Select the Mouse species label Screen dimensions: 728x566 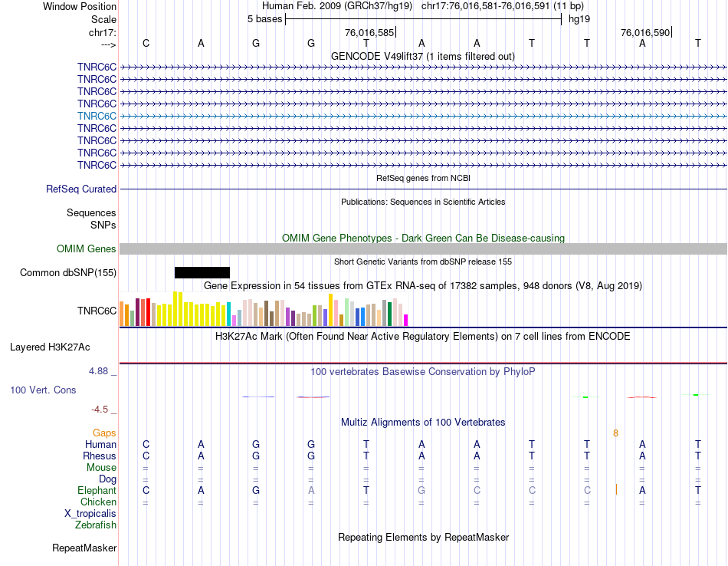[x=101, y=468]
